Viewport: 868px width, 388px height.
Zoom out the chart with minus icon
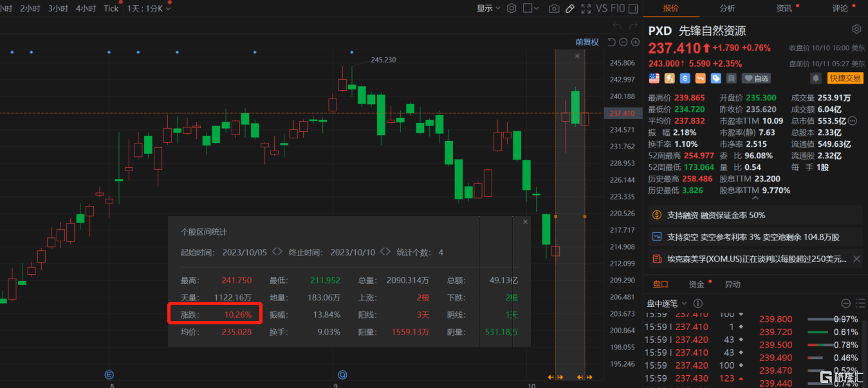(x=623, y=42)
